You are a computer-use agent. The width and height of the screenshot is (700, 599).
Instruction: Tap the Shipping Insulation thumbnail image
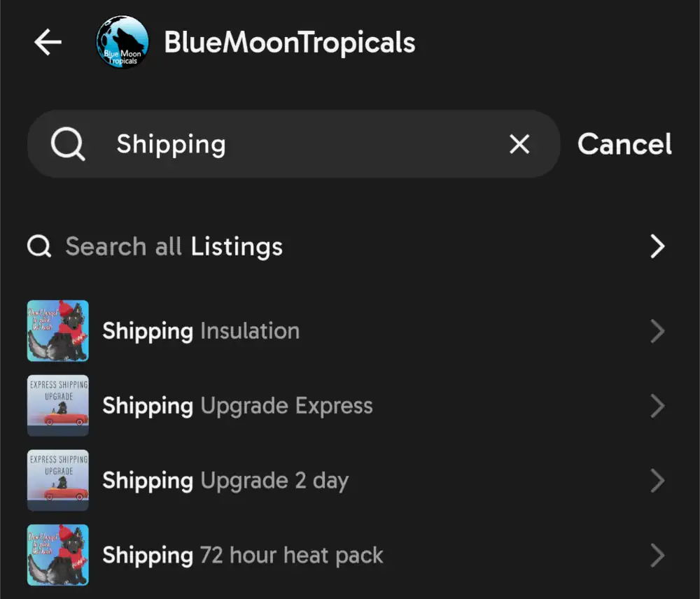pyautogui.click(x=58, y=331)
